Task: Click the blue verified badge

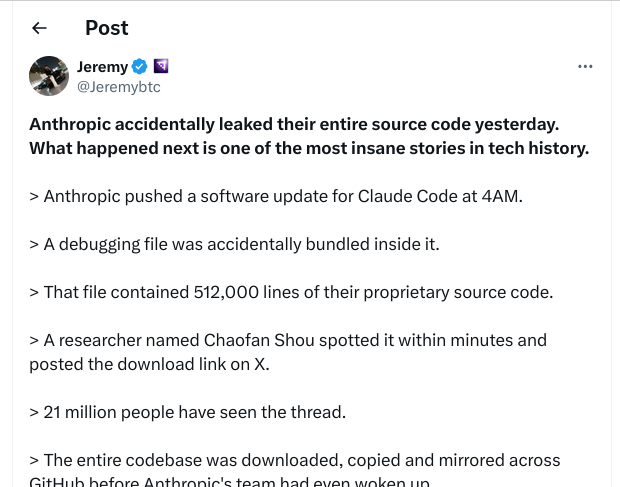Action: point(140,67)
